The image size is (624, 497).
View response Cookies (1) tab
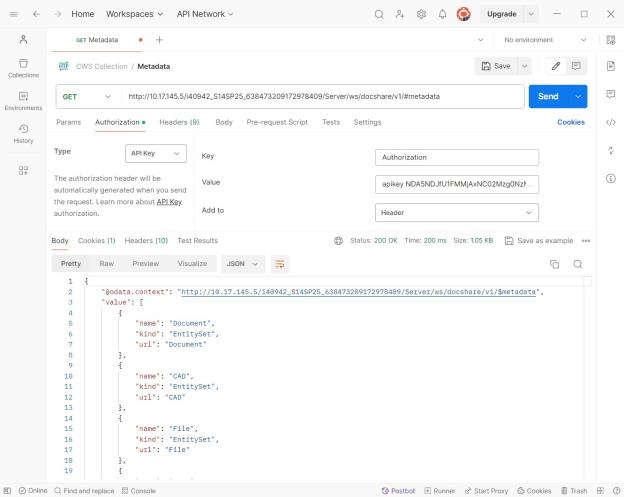point(97,241)
